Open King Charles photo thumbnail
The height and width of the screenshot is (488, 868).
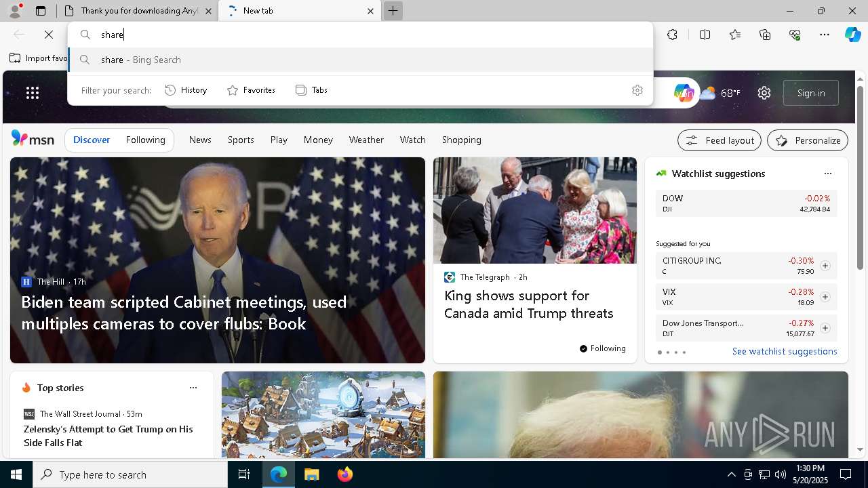click(x=535, y=210)
